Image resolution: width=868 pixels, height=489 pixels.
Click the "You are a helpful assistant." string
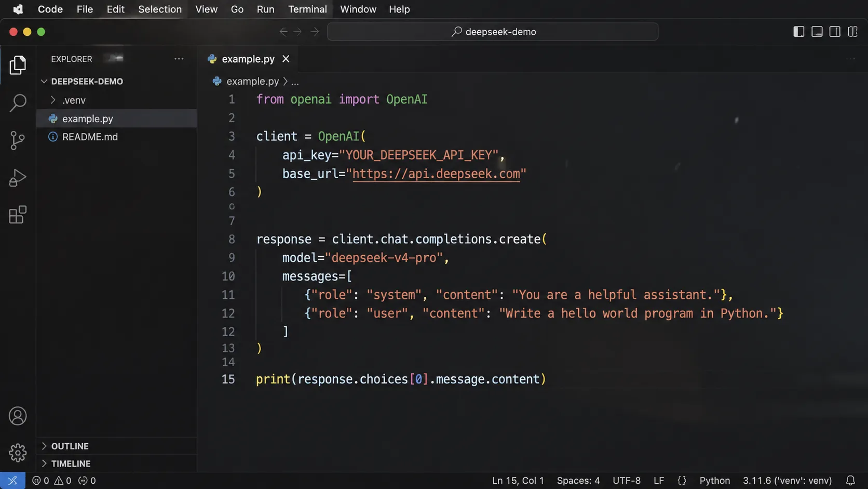click(x=616, y=295)
